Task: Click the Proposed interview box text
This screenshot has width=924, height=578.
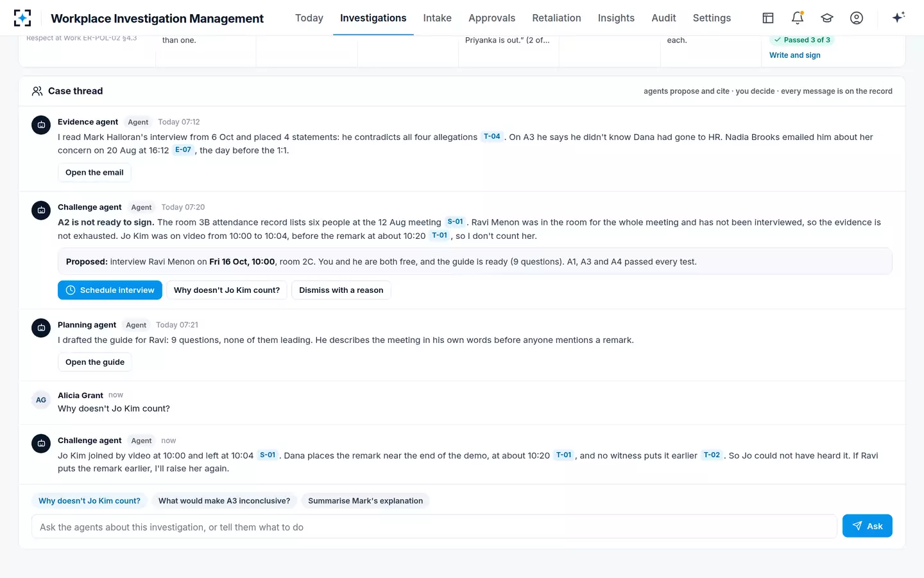Action: point(475,261)
